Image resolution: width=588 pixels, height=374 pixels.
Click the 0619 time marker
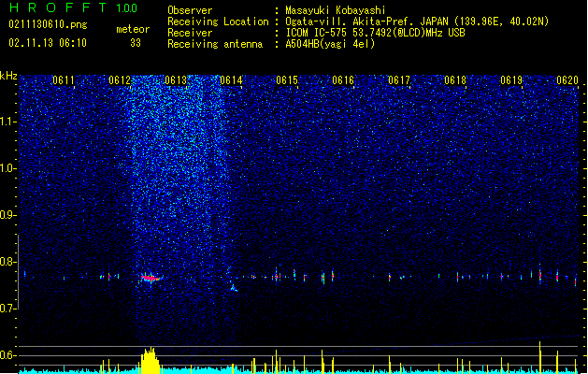pyautogui.click(x=511, y=80)
